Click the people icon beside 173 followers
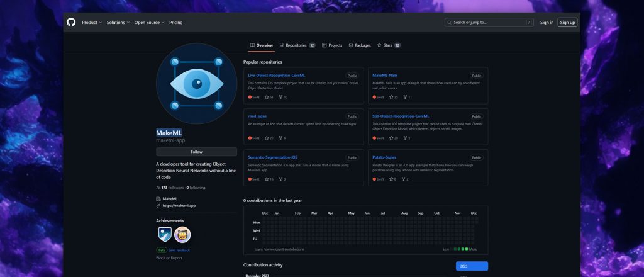The height and width of the screenshot is (277, 644). tap(158, 188)
